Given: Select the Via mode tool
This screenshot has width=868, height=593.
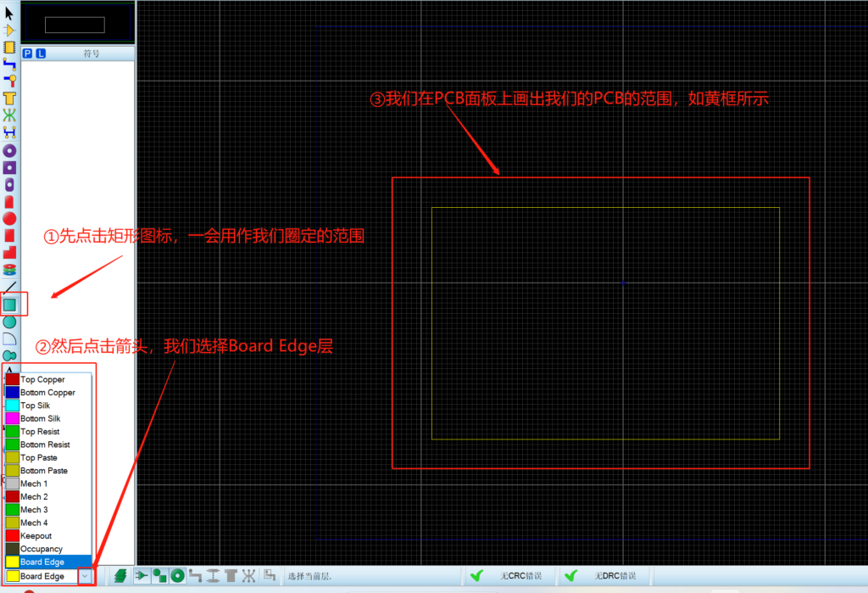Looking at the screenshot, I should 9,81.
